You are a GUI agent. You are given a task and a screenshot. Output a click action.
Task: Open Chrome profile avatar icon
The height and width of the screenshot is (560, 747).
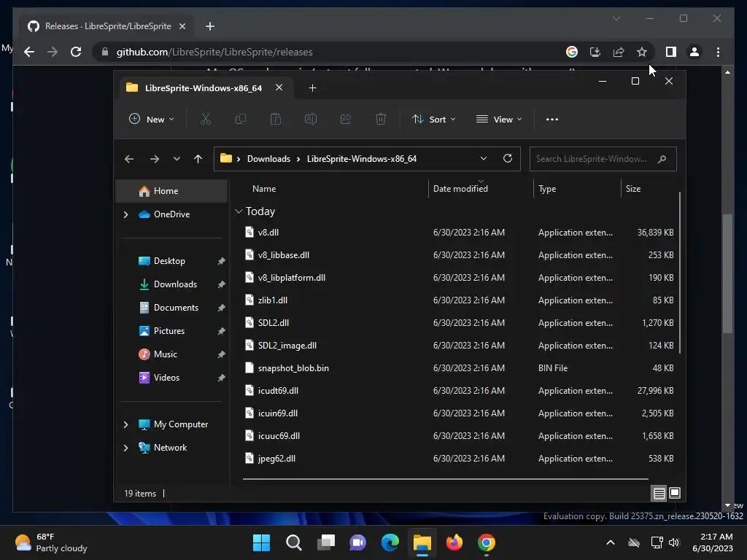click(694, 52)
